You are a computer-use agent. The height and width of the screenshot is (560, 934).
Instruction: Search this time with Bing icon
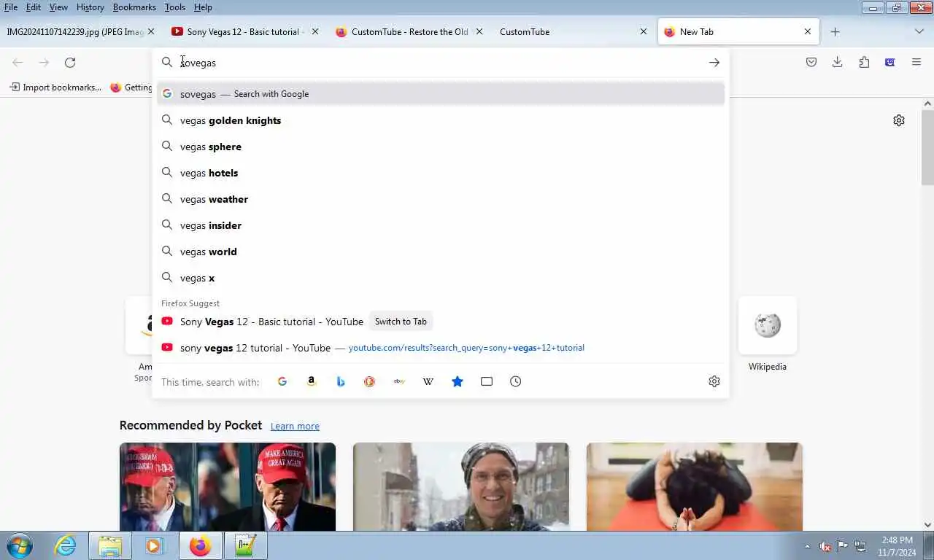click(341, 381)
